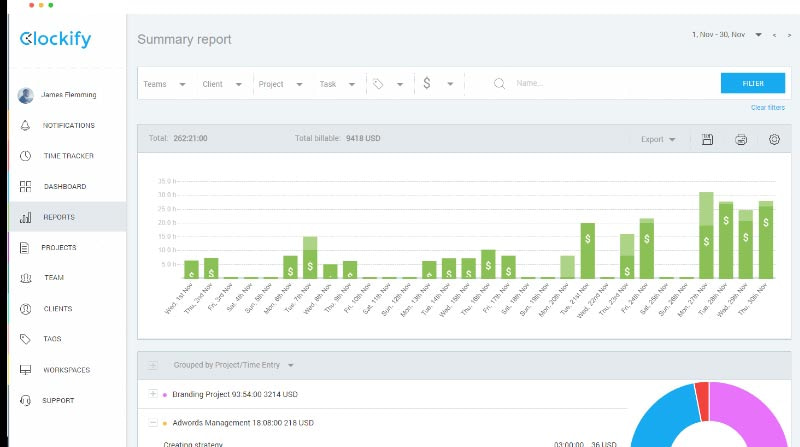
Task: Open Time Tracker menu item
Action: (67, 156)
